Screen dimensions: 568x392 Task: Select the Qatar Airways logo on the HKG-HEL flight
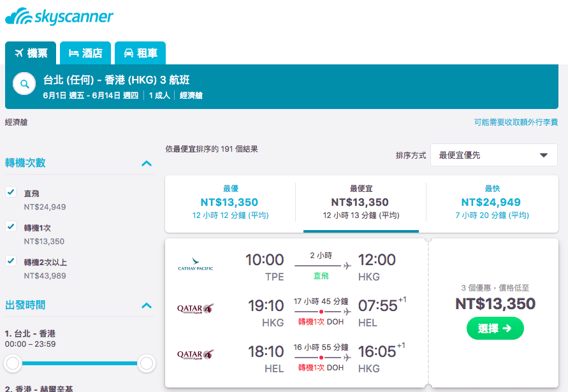coord(194,308)
